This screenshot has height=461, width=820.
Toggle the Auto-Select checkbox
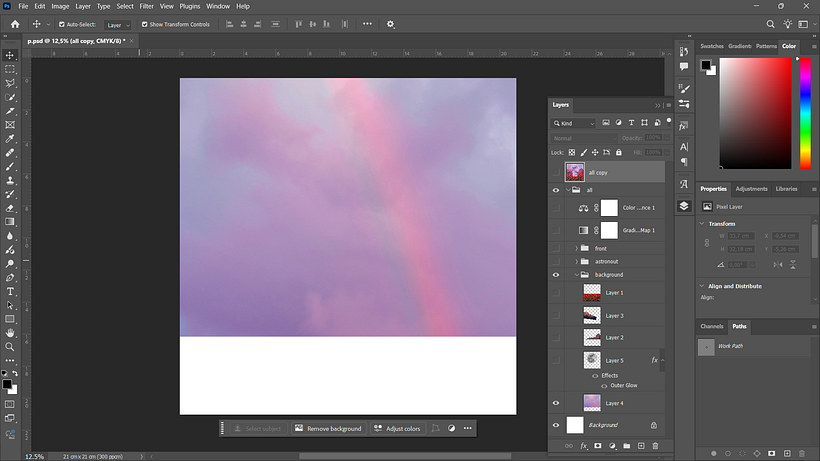pos(62,24)
